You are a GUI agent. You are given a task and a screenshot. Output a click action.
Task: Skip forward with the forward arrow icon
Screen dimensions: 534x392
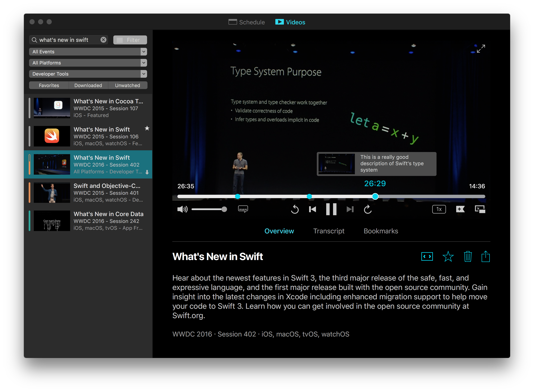pyautogui.click(x=367, y=209)
